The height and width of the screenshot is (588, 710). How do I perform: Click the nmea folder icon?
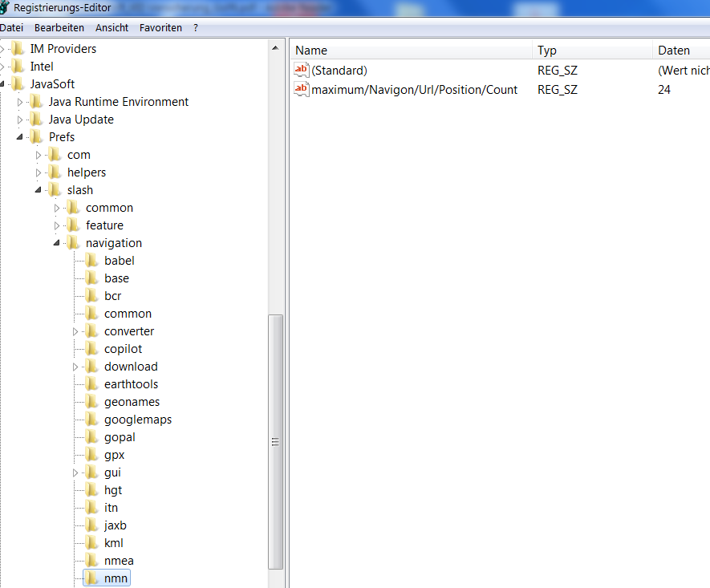92,561
